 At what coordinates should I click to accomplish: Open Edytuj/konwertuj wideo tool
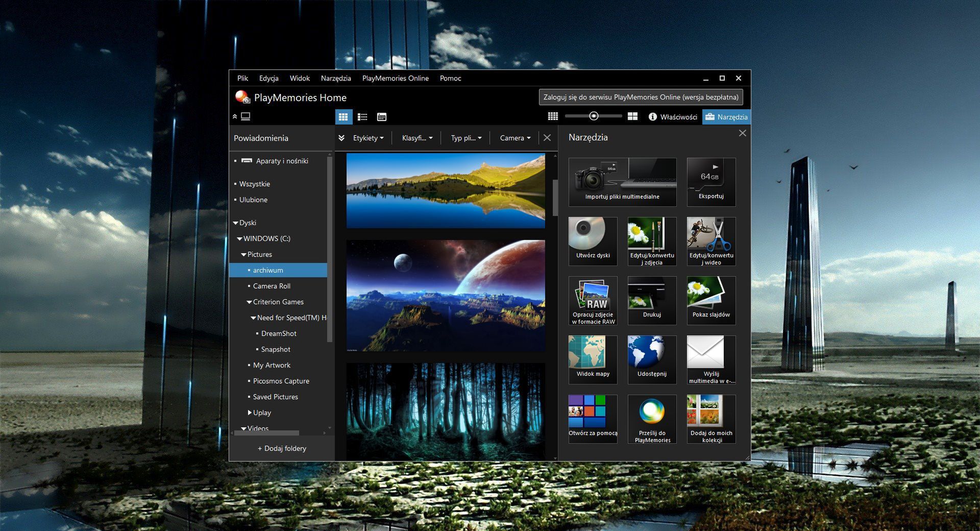[711, 242]
